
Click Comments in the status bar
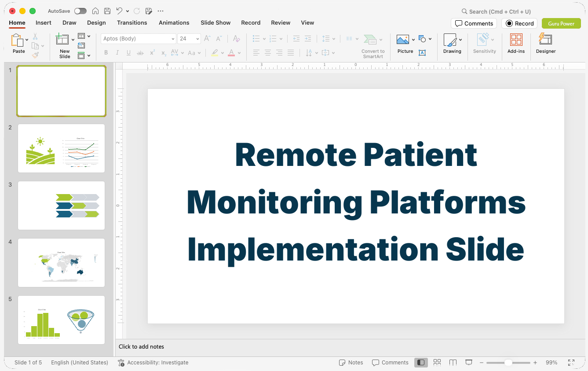[390, 363]
